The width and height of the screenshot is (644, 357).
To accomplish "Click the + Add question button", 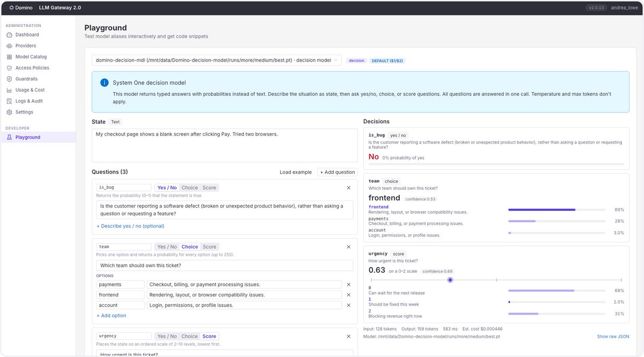I will coord(338,172).
